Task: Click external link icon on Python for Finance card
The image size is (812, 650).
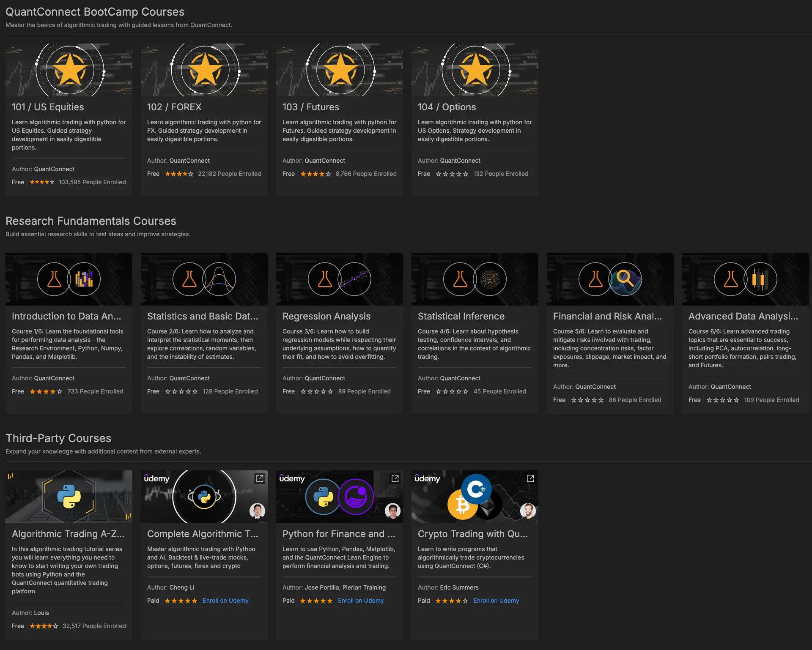Action: 395,478
